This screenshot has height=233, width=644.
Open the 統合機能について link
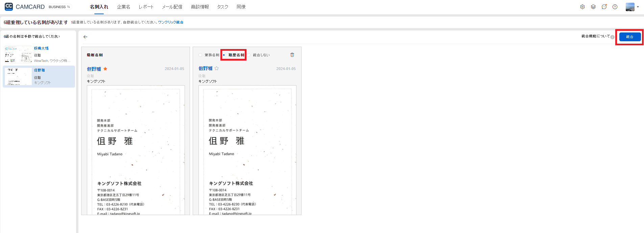click(596, 36)
